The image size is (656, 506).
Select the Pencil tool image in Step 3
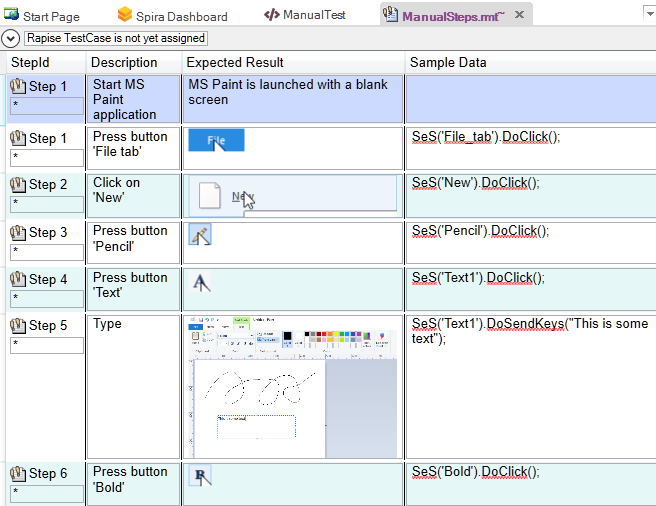click(x=200, y=236)
